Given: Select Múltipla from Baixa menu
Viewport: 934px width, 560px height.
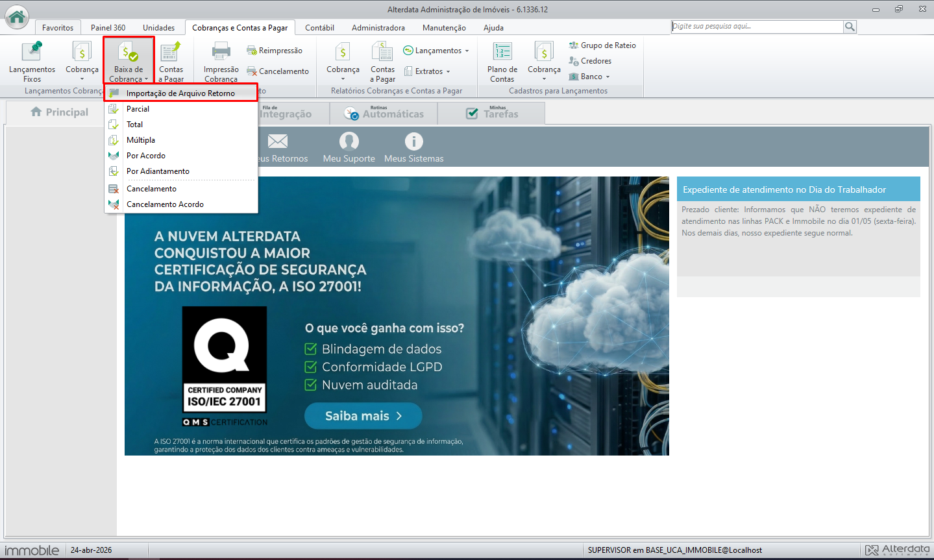Looking at the screenshot, I should [x=181, y=140].
